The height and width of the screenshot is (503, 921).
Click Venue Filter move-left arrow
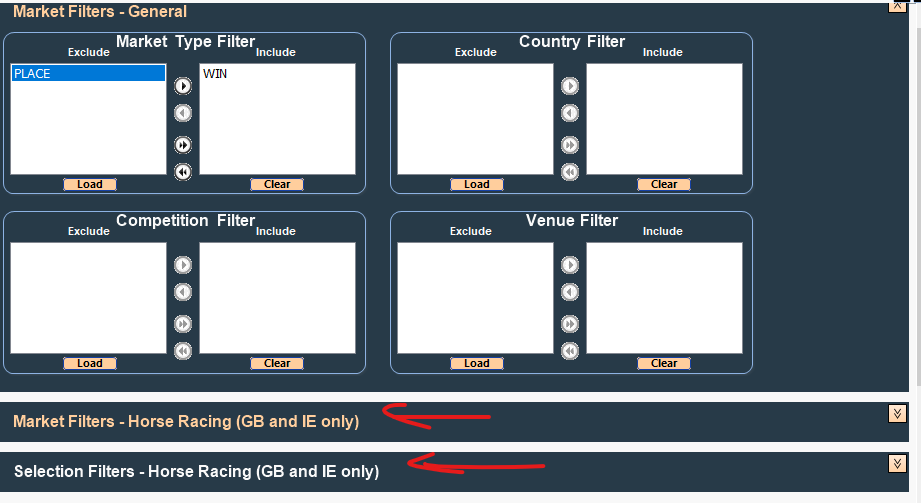click(x=570, y=292)
